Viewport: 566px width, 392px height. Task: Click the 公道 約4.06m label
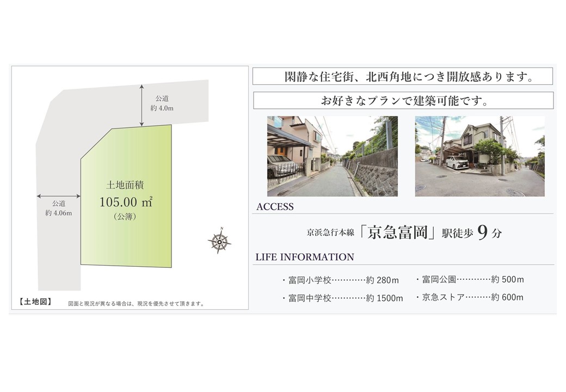(x=58, y=208)
